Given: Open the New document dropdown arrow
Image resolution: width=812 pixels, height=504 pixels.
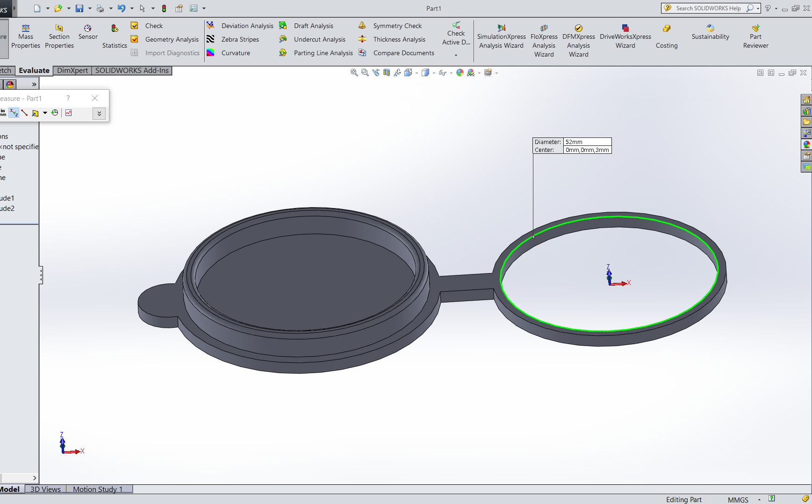Looking at the screenshot, I should (x=48, y=8).
